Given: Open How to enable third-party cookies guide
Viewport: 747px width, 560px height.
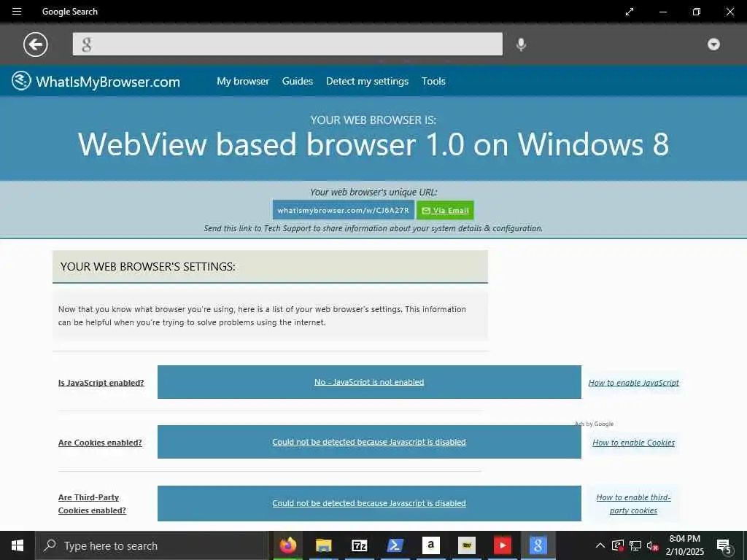Looking at the screenshot, I should pyautogui.click(x=633, y=504).
